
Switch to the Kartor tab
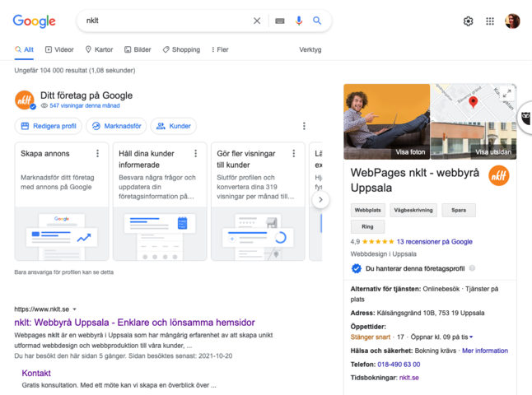point(99,50)
